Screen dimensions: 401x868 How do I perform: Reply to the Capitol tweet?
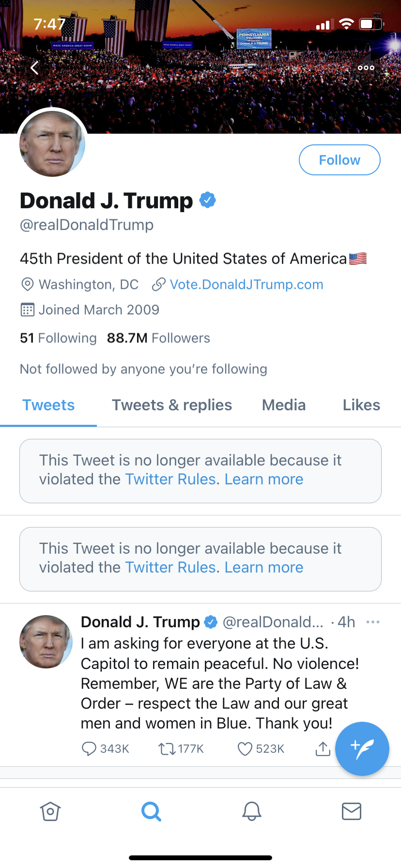coord(89,749)
